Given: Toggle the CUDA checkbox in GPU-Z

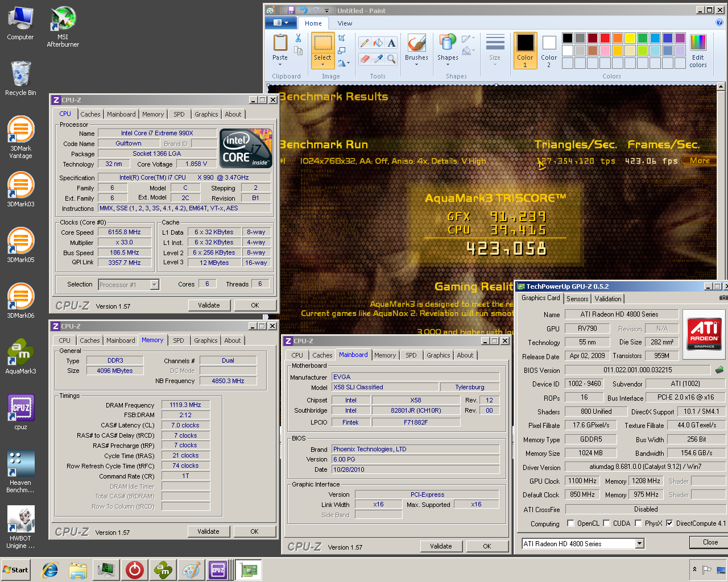Looking at the screenshot, I should [x=606, y=523].
